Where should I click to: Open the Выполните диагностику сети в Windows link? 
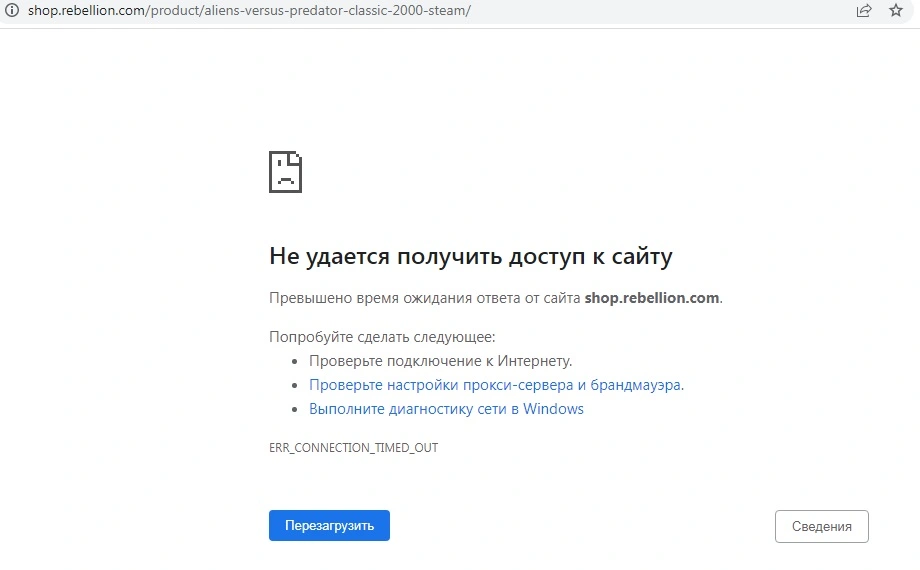tap(447, 409)
